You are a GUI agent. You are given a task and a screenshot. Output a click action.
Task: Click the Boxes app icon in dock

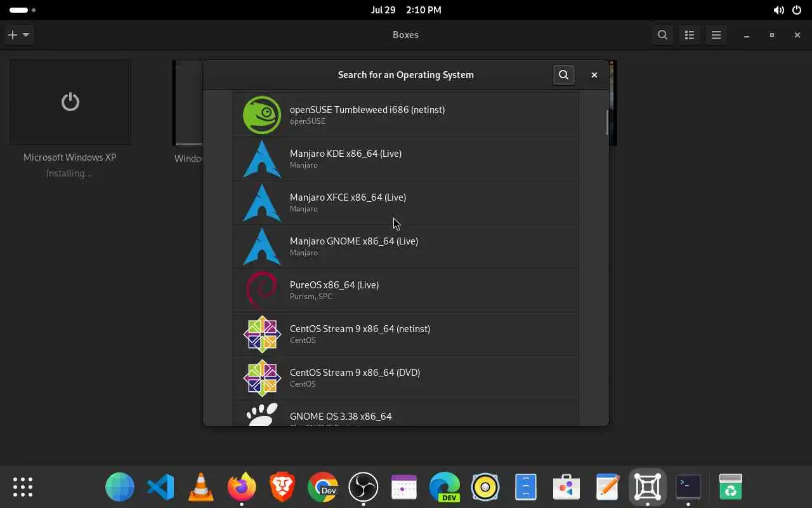[x=648, y=487]
